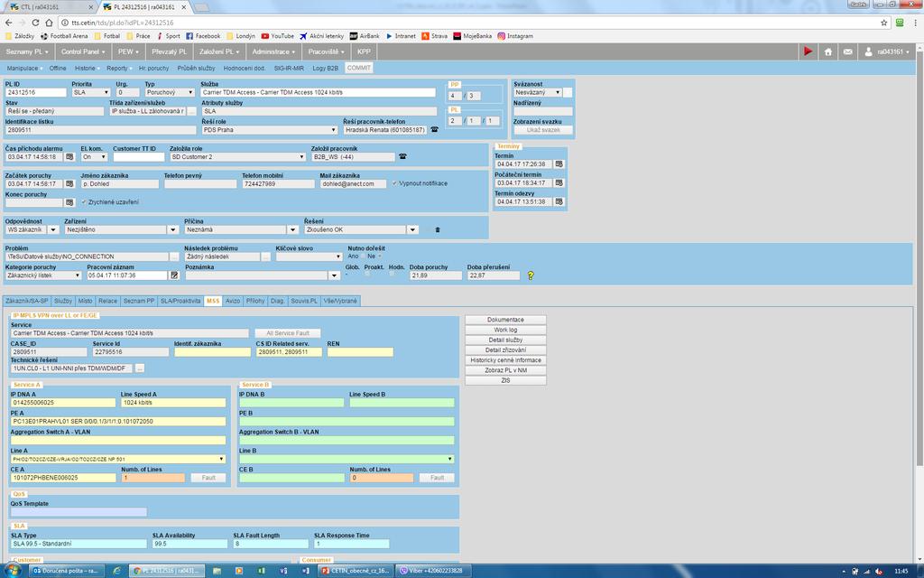
Task: Open Viber in the taskbar
Action: [x=434, y=571]
